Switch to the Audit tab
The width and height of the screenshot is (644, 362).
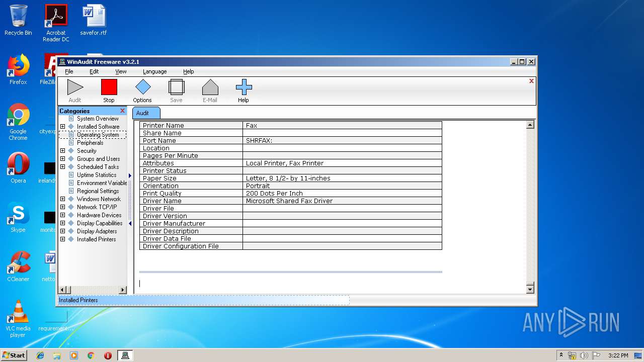click(146, 113)
